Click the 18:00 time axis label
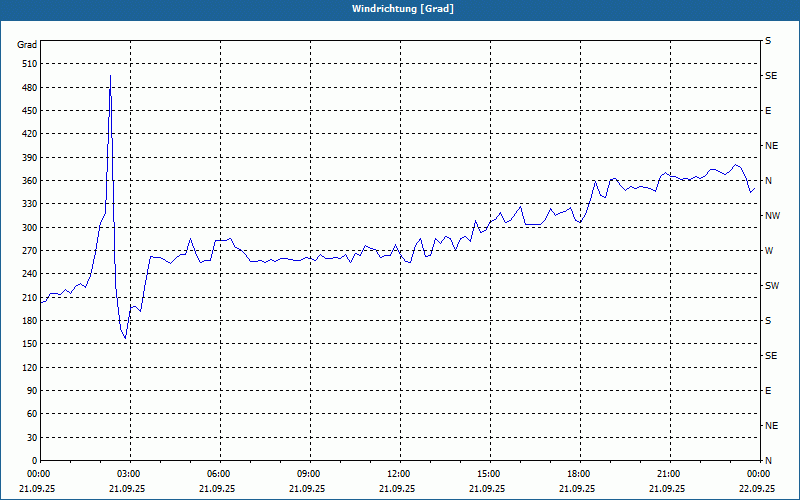Screen dimensions: 800x500 click(x=580, y=474)
